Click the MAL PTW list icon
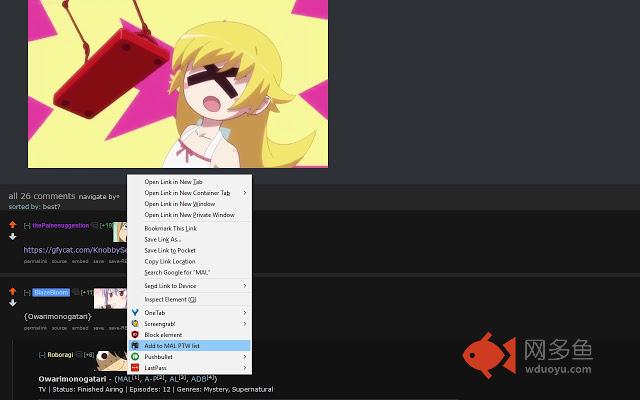Image resolution: width=640 pixels, height=400 pixels. click(135, 346)
